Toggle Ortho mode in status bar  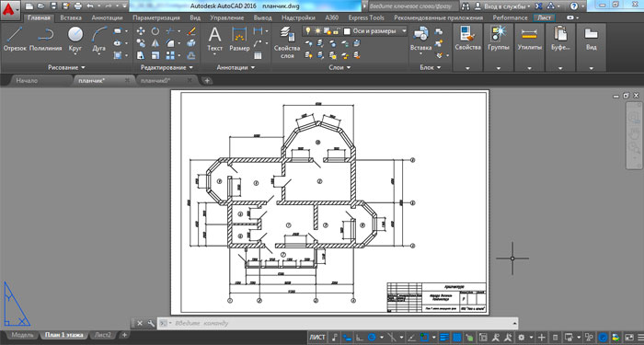(359, 338)
